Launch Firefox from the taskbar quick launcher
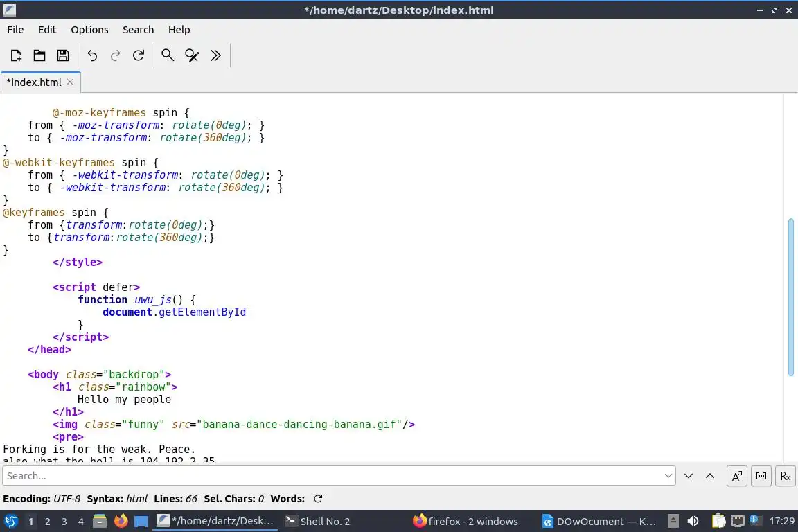This screenshot has width=798, height=532. click(121, 521)
